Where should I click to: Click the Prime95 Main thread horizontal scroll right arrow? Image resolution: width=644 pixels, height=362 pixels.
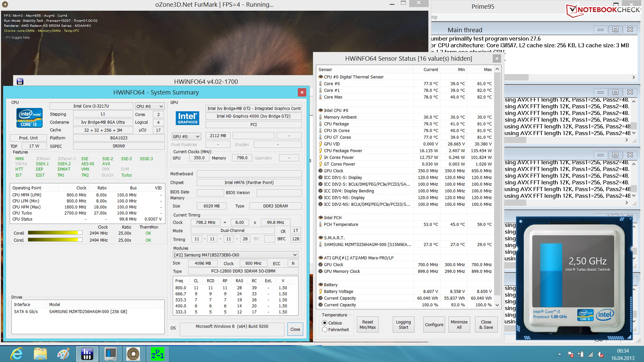634,77
